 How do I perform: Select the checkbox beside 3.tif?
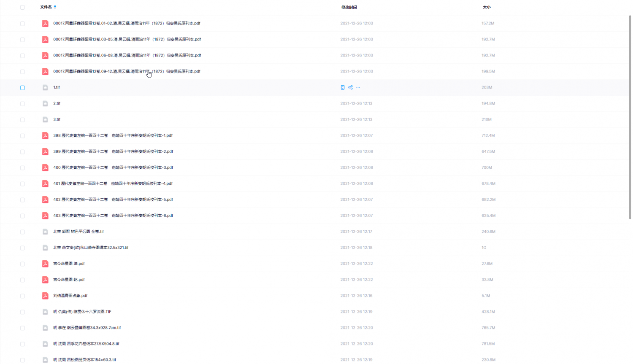click(x=22, y=120)
